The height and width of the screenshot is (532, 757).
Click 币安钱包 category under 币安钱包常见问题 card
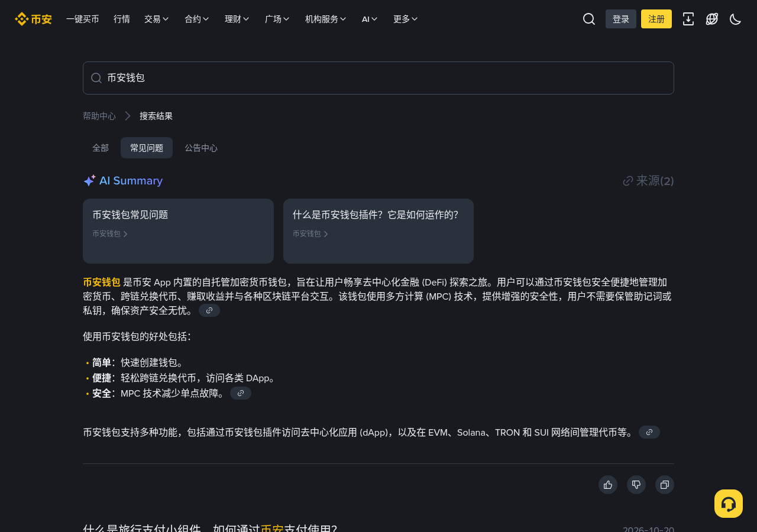pyautogui.click(x=110, y=233)
